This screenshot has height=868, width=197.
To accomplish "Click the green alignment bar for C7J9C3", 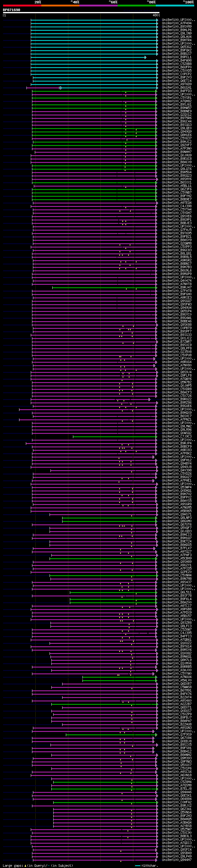I will coord(115,437).
